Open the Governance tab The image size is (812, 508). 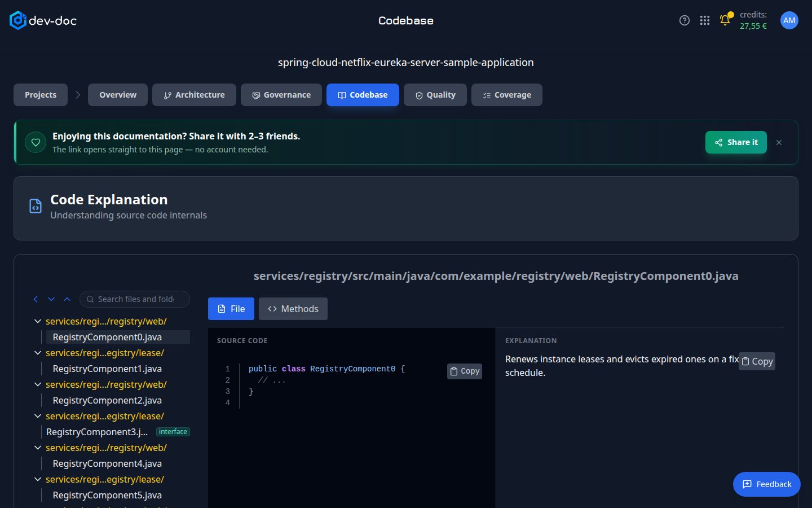click(x=281, y=95)
